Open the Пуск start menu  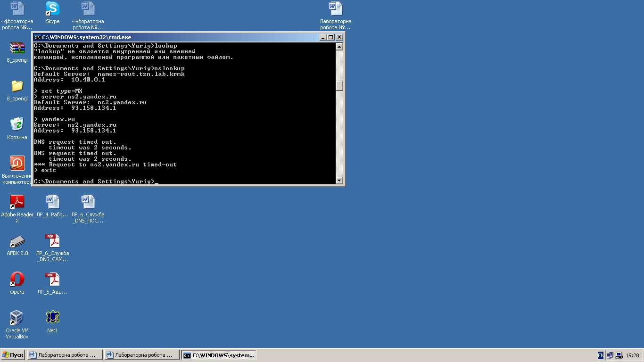[x=13, y=355]
